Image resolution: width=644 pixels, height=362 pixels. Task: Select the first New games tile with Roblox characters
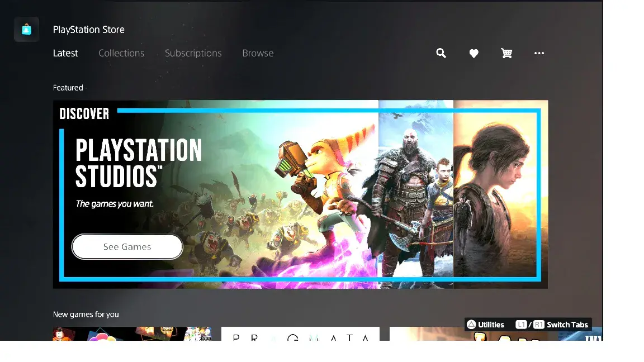pos(132,334)
